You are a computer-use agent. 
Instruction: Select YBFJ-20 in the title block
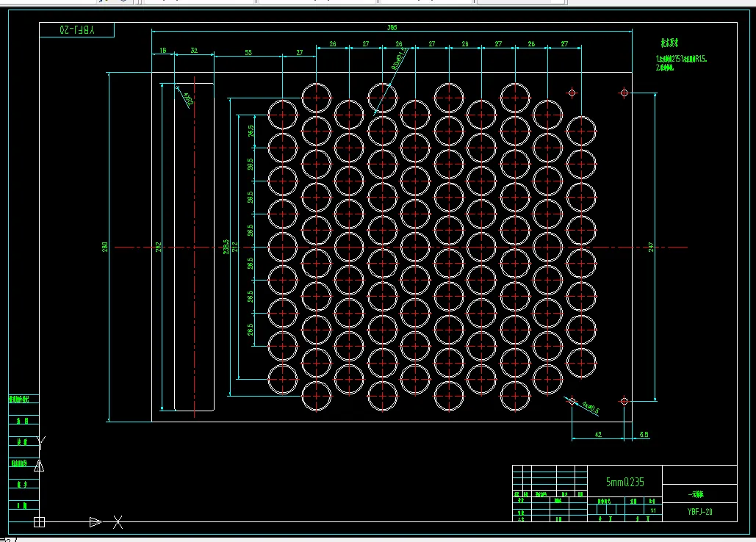[x=699, y=512]
